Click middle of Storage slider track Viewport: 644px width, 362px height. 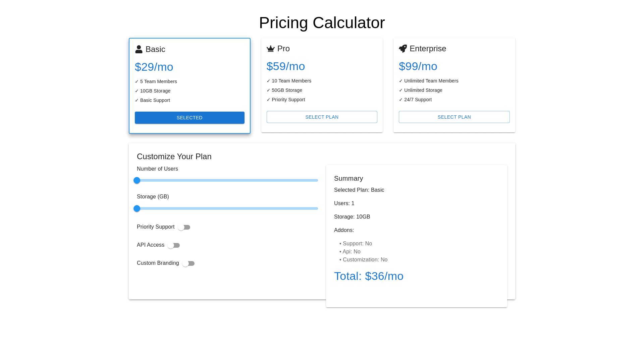point(227,208)
